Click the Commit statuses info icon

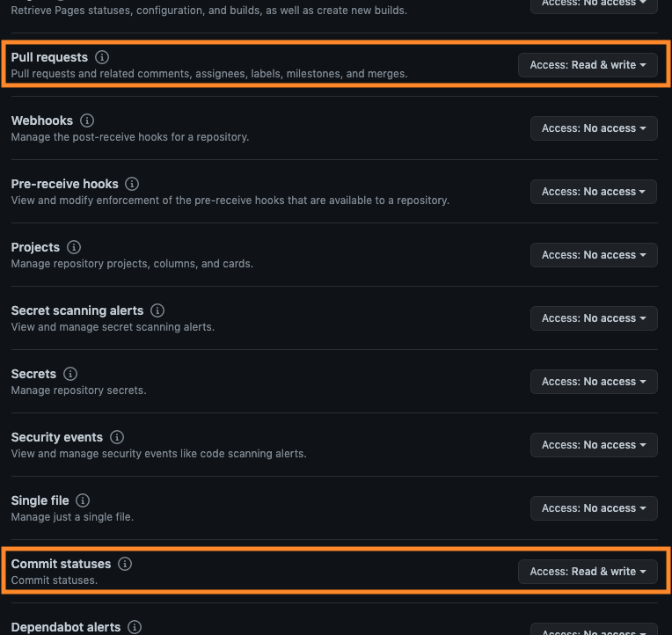click(125, 564)
